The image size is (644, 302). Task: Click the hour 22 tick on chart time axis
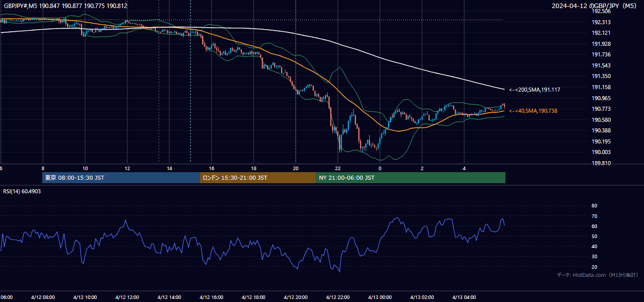pyautogui.click(x=338, y=169)
